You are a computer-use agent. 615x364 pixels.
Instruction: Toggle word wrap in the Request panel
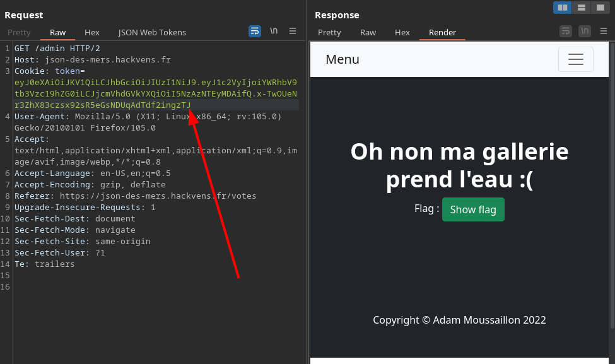[255, 31]
